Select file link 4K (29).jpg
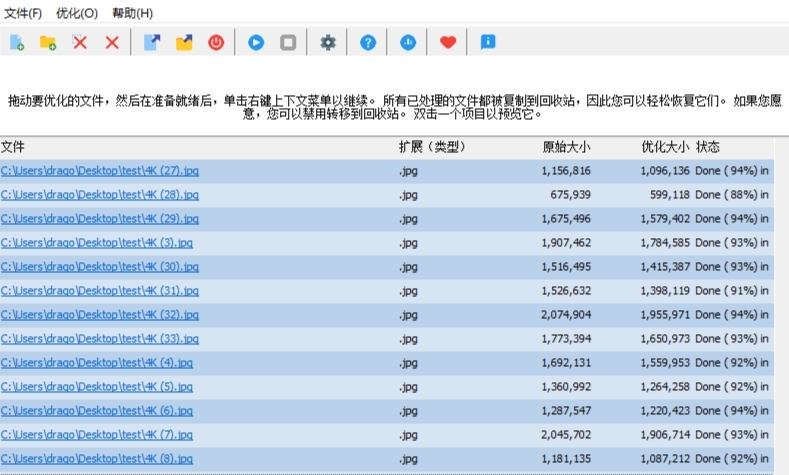 (x=100, y=219)
